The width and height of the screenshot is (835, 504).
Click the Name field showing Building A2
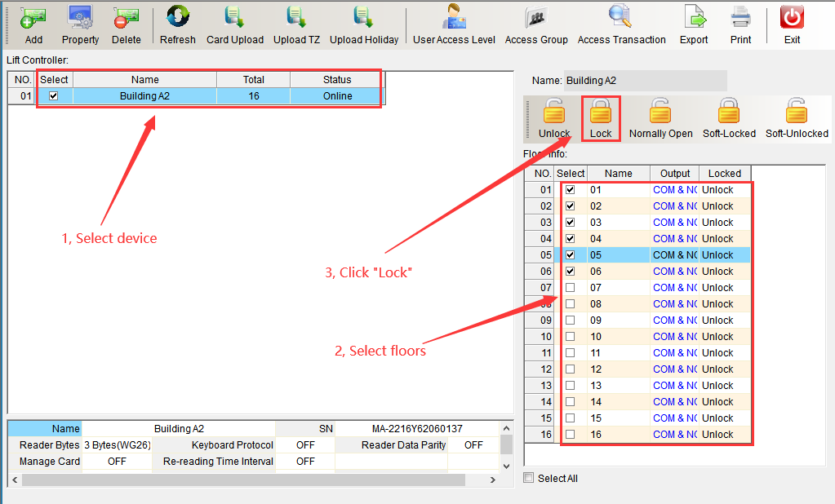(646, 81)
